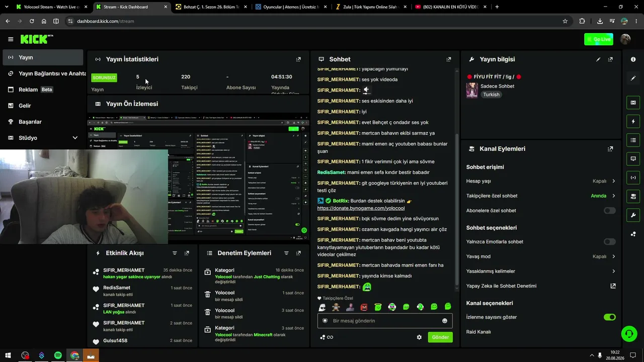Screen dimensions: 644x362
Task: Toggle Yalnızca Emotlarla sohbet switch
Action: [x=609, y=242]
